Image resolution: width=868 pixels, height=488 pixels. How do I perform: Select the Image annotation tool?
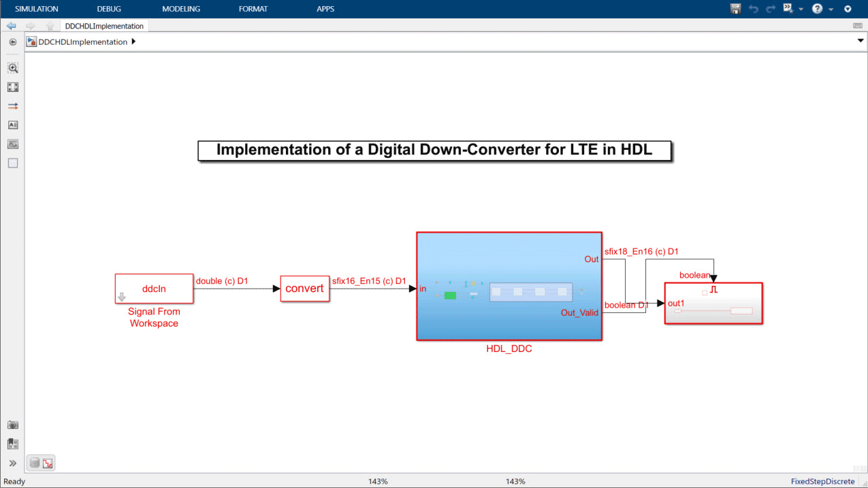[x=13, y=144]
